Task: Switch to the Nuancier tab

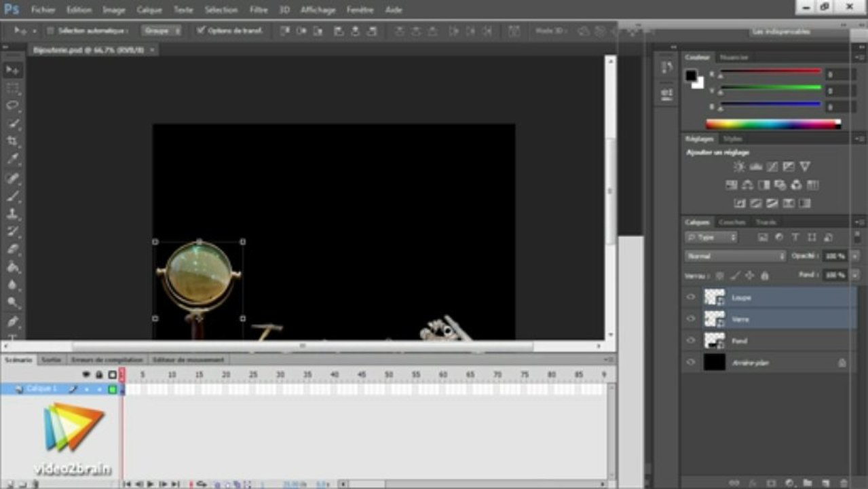Action: [734, 58]
